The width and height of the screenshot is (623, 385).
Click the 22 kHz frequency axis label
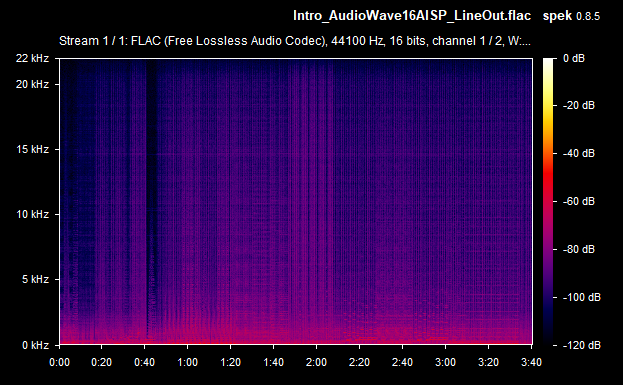(x=32, y=58)
